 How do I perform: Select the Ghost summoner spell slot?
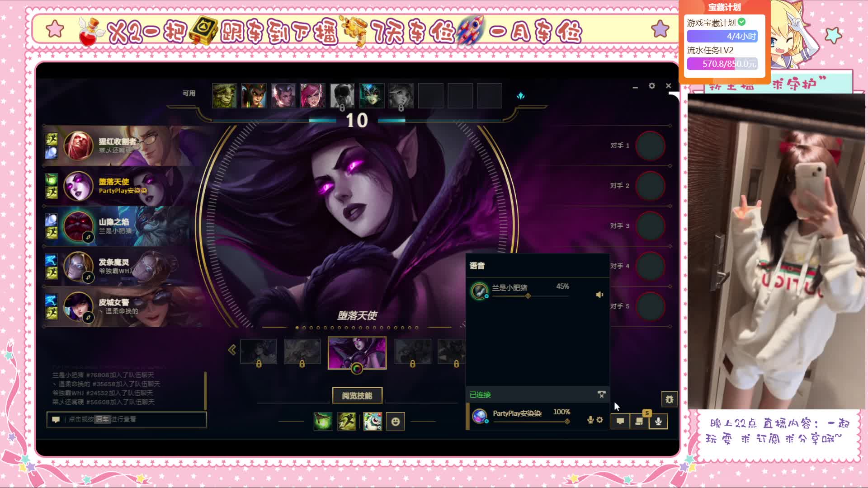tap(346, 422)
